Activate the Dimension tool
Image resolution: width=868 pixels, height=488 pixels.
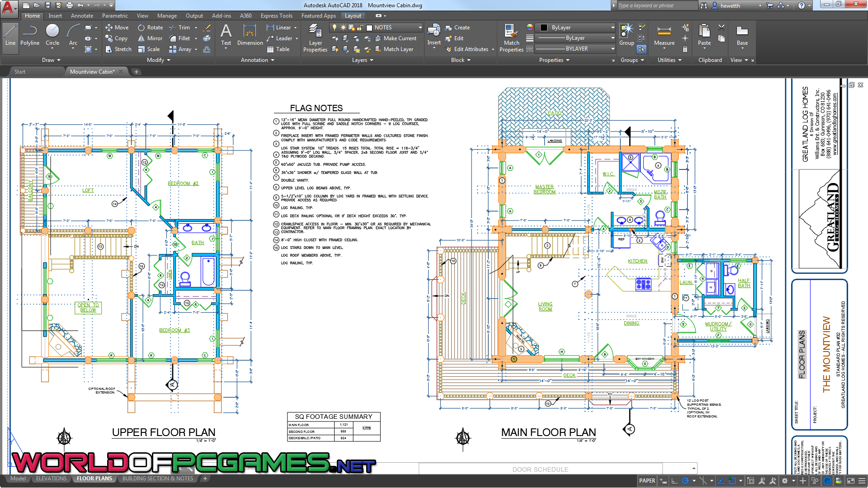[x=250, y=36]
